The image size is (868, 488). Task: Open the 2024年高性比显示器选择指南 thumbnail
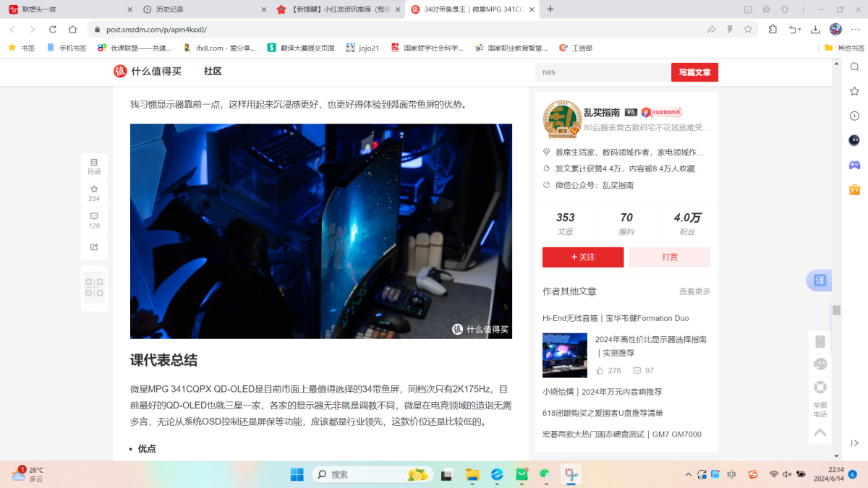[x=565, y=355]
